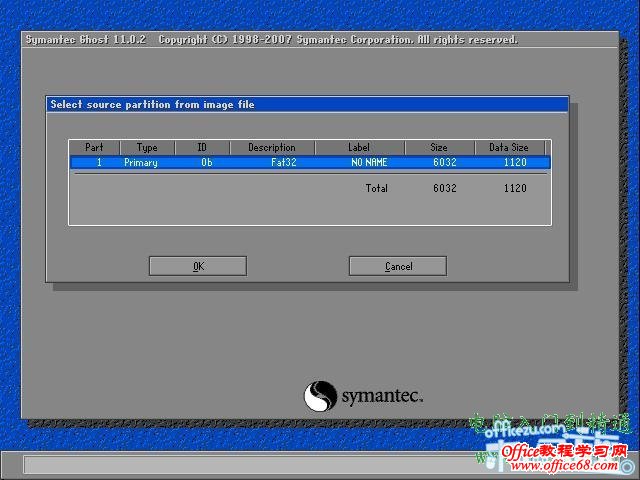Click the Total label
The width and height of the screenshot is (640, 480).
(x=377, y=188)
